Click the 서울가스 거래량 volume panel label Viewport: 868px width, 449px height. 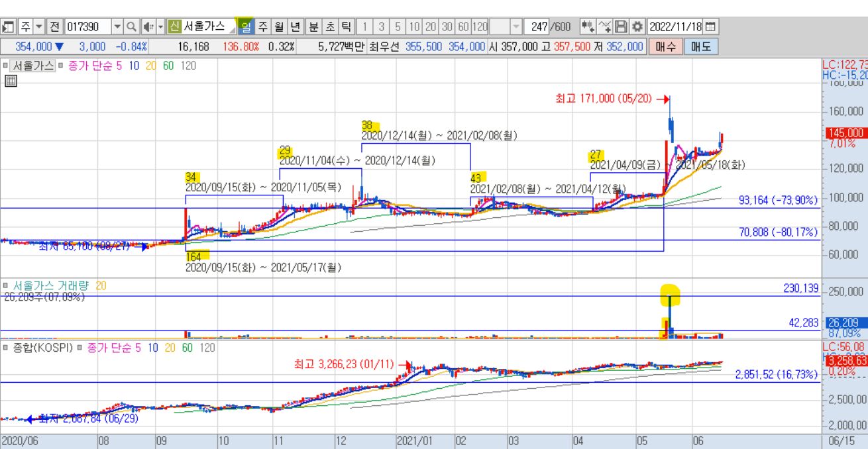click(x=52, y=285)
